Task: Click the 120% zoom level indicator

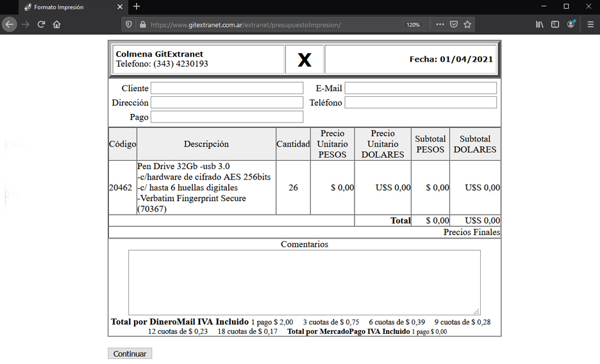Action: click(413, 25)
